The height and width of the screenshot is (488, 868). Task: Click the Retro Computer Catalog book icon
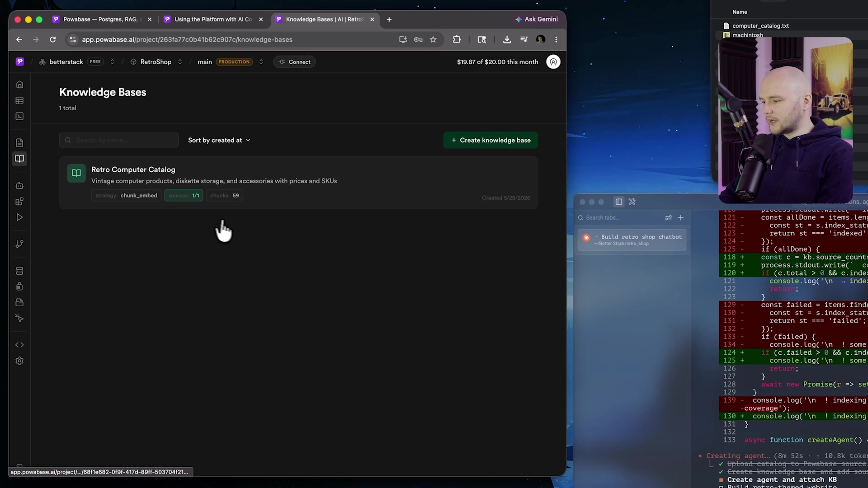pyautogui.click(x=76, y=173)
